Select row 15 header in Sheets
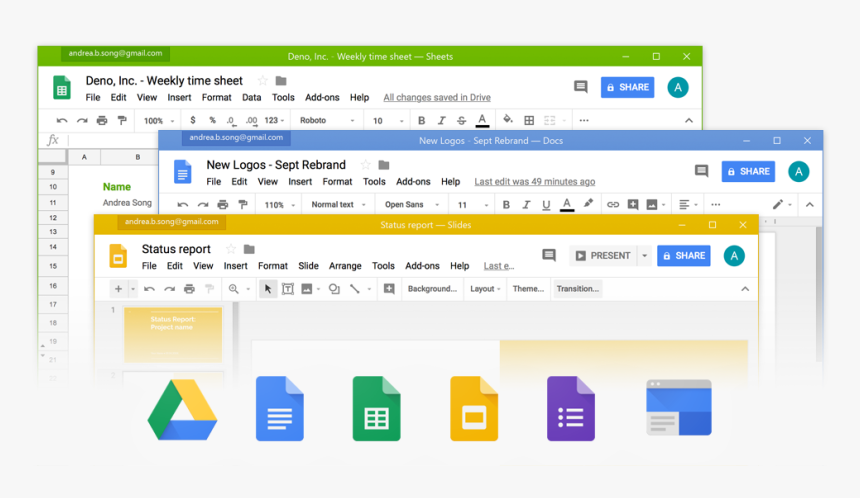Image resolution: width=860 pixels, height=498 pixels. [53, 266]
